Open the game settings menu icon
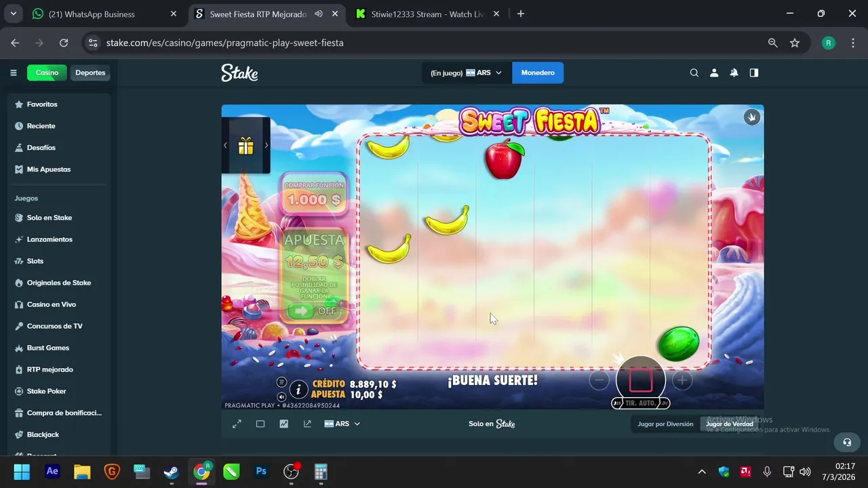Image resolution: width=868 pixels, height=488 pixels. click(281, 382)
